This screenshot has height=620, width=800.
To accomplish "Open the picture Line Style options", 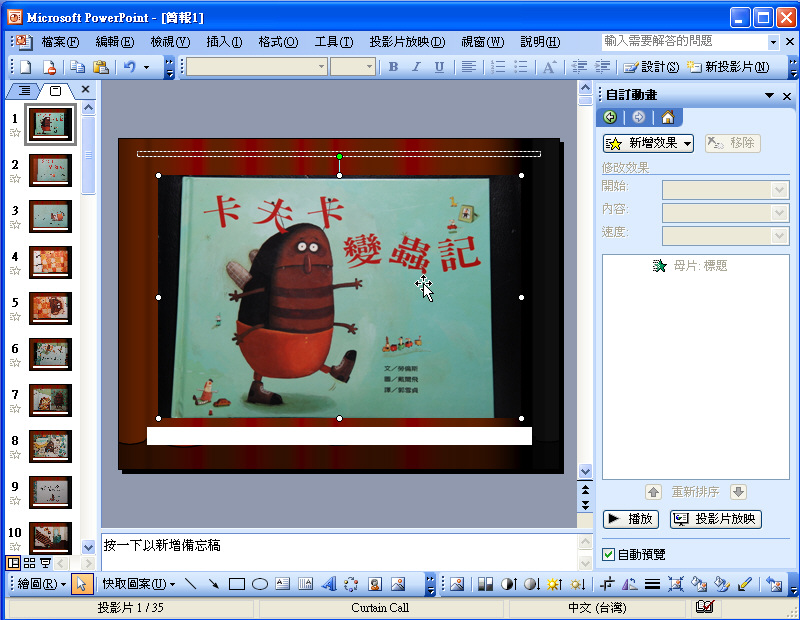I will pyautogui.click(x=653, y=583).
